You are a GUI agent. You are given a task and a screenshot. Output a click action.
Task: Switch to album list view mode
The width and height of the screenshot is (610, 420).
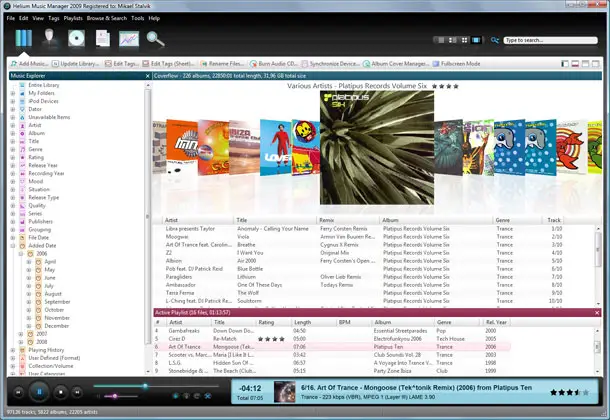[x=452, y=40]
